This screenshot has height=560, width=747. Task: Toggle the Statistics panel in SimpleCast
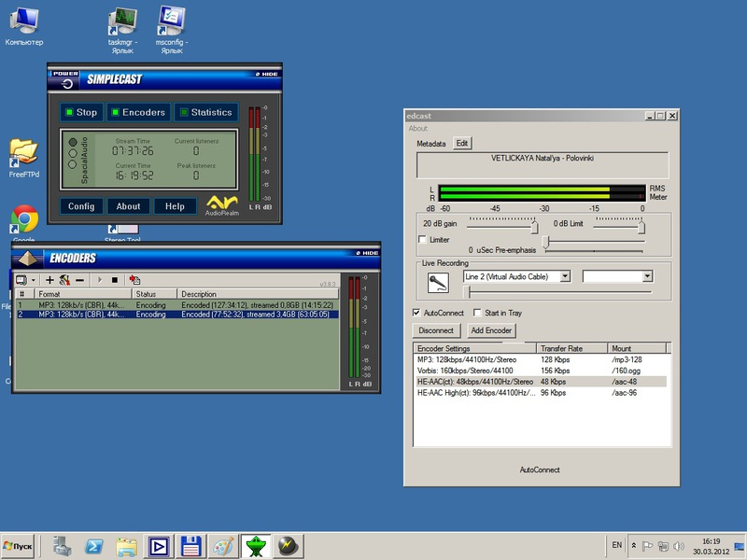point(205,112)
